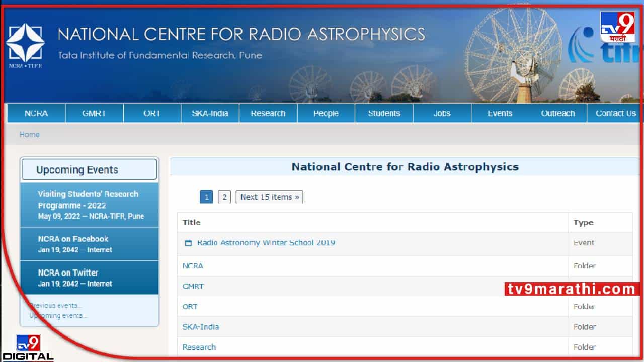Click the tv9marathi.com watermark banner
This screenshot has height=362, width=644.
[572, 289]
